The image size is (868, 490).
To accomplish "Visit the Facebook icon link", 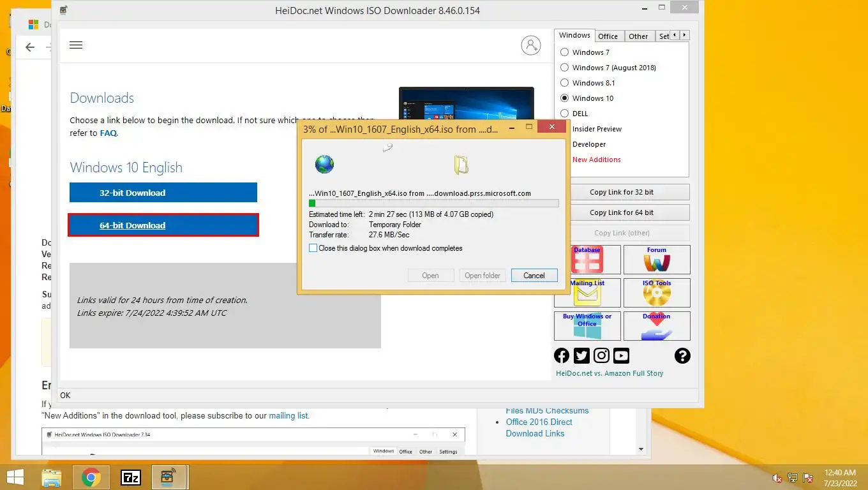I will coord(562,356).
